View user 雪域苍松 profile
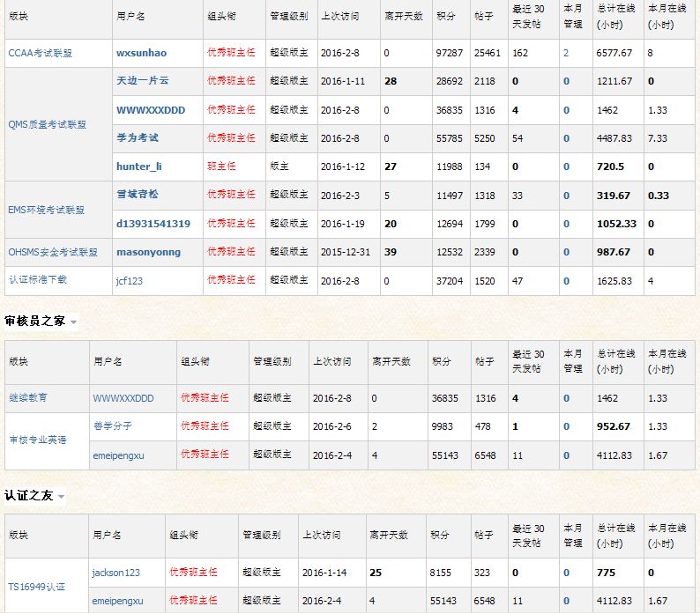 tap(138, 195)
